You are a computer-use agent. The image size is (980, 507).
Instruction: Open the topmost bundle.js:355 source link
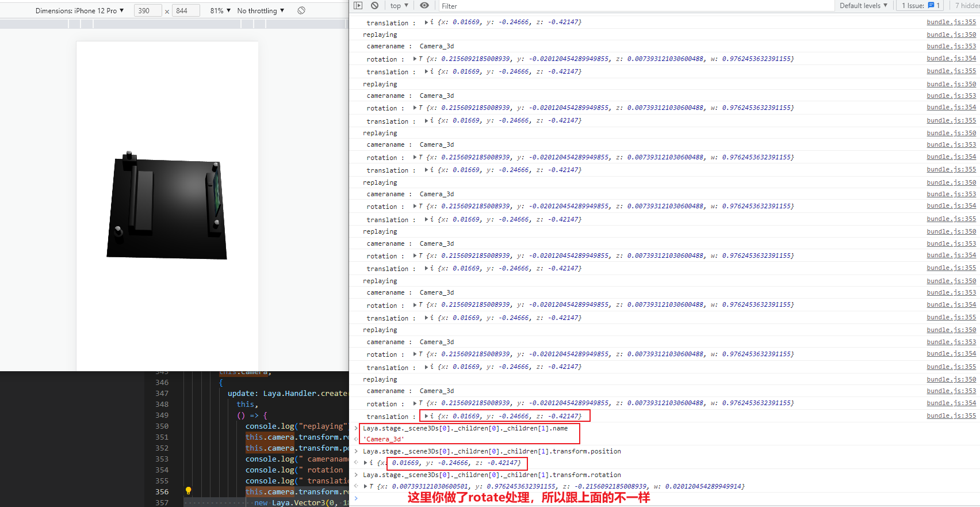[951, 22]
